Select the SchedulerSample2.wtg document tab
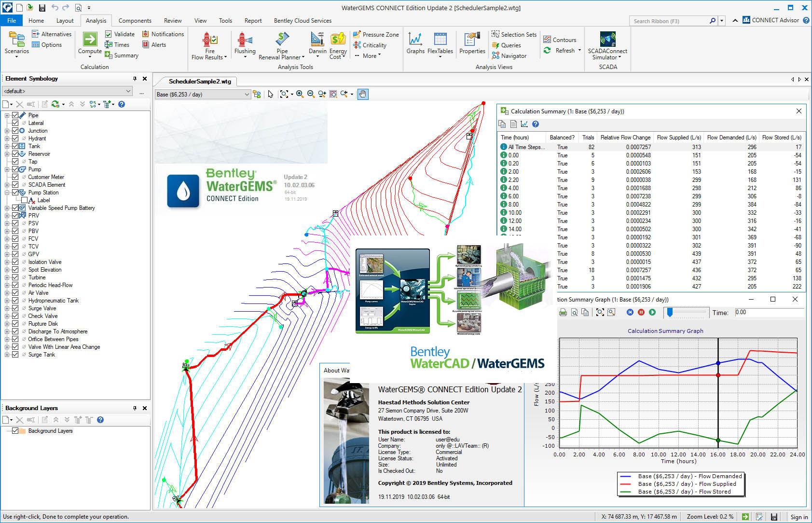The height and width of the screenshot is (523, 812). tap(200, 82)
